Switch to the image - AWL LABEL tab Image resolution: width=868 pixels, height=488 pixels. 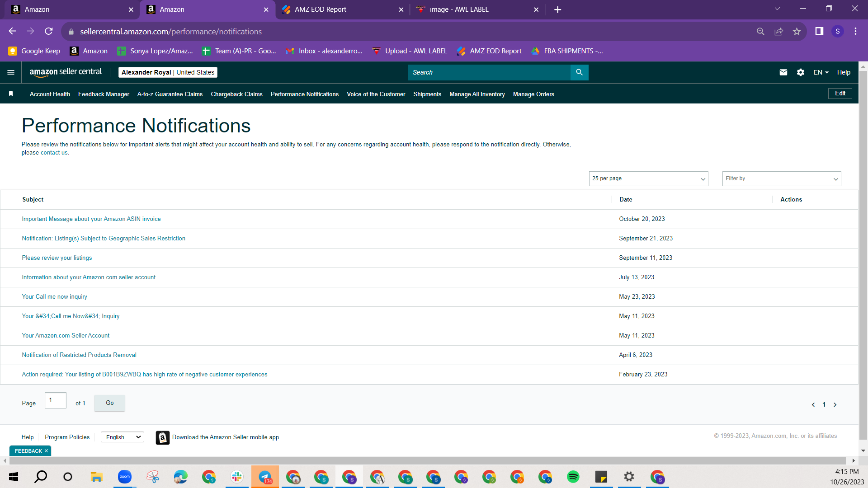tap(477, 9)
